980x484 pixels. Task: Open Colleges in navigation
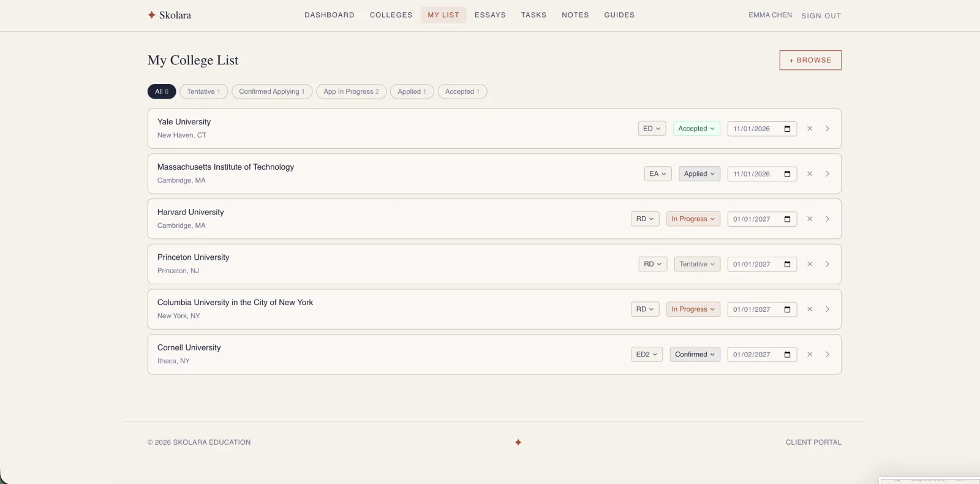pyautogui.click(x=391, y=15)
